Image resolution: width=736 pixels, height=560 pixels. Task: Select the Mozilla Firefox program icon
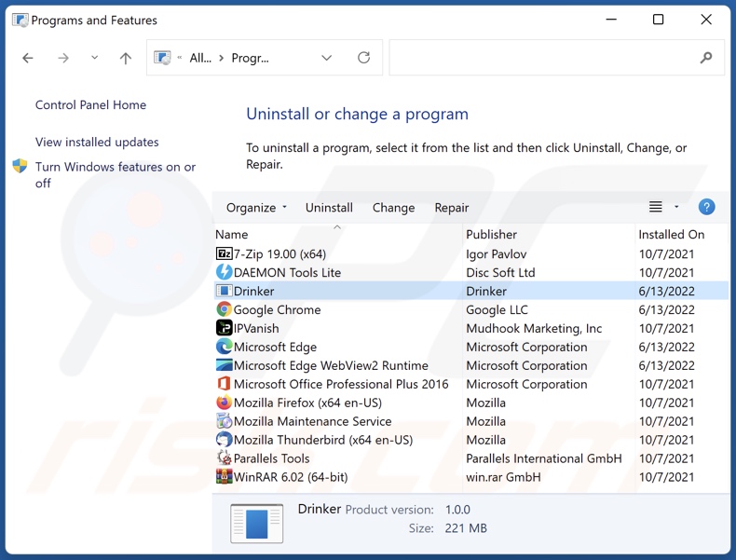click(224, 403)
